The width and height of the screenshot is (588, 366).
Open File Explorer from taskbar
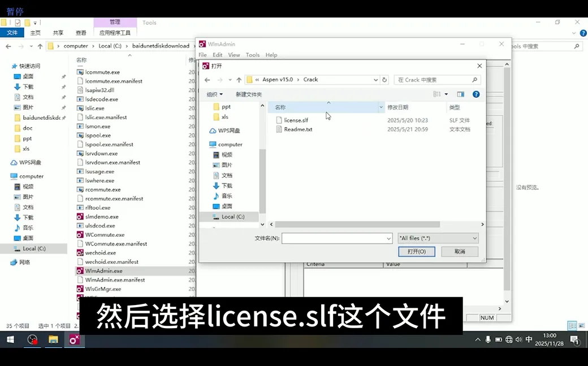coord(53,340)
